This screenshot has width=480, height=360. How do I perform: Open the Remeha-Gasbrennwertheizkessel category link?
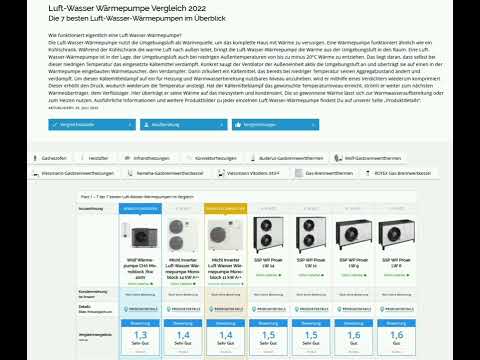[x=170, y=173]
